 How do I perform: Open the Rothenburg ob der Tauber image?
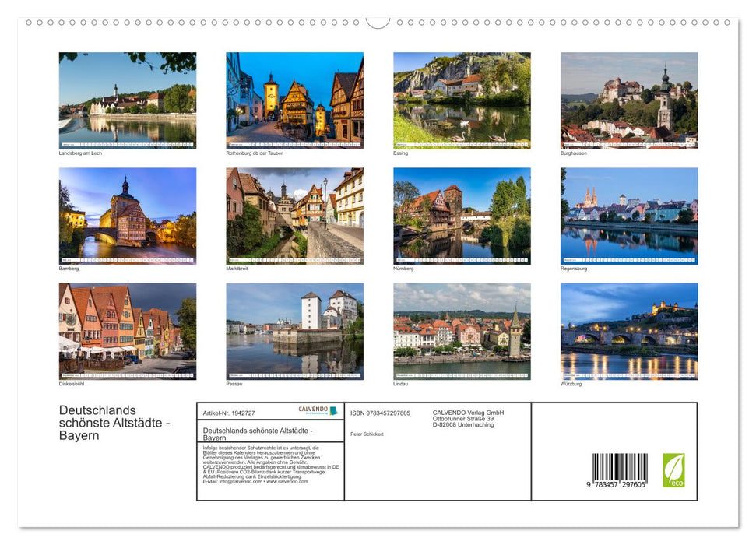pyautogui.click(x=294, y=97)
